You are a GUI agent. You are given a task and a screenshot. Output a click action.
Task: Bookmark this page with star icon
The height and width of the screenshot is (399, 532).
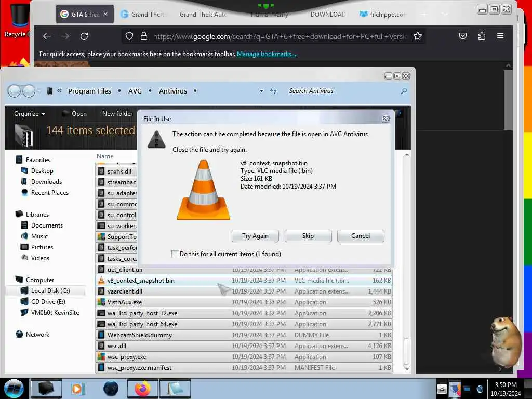click(418, 36)
